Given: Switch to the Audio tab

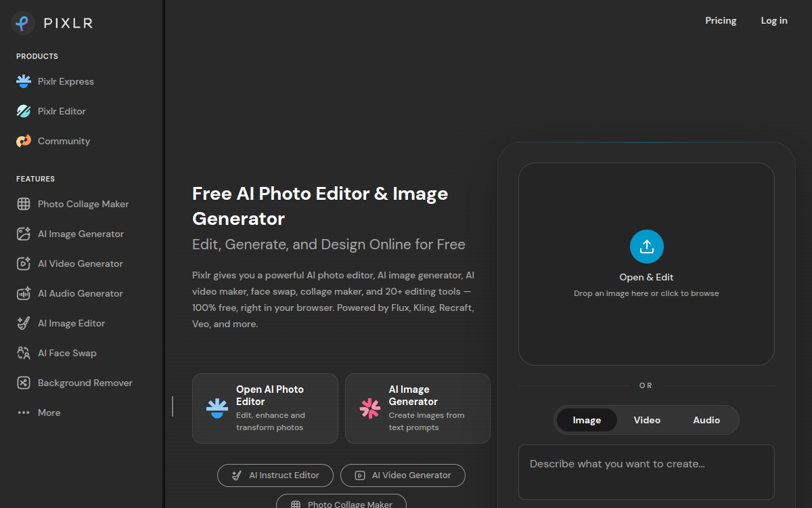Looking at the screenshot, I should (706, 420).
